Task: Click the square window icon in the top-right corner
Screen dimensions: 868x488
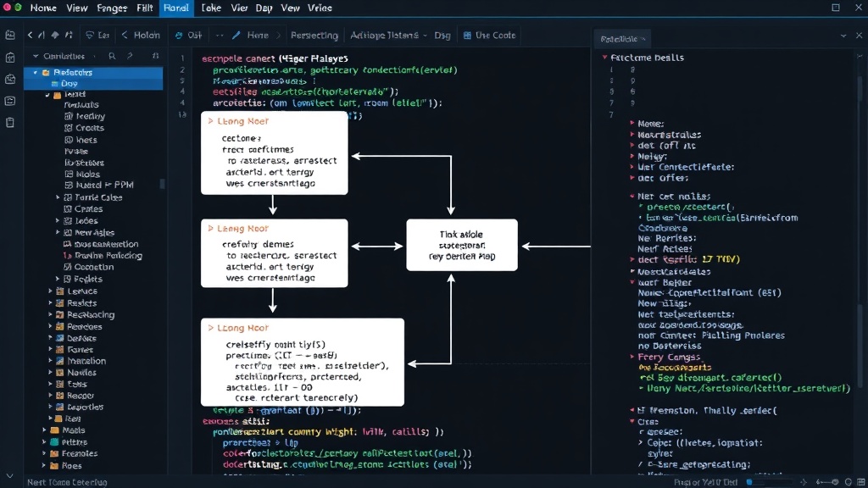Action: [836, 8]
